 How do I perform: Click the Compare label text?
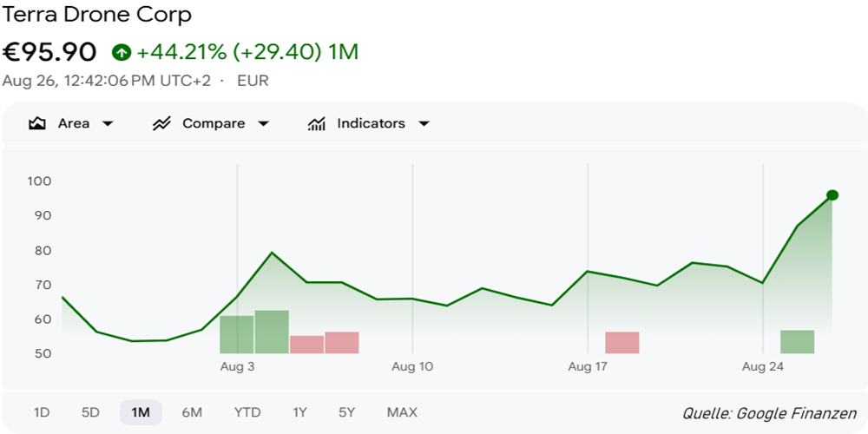pyautogui.click(x=214, y=123)
